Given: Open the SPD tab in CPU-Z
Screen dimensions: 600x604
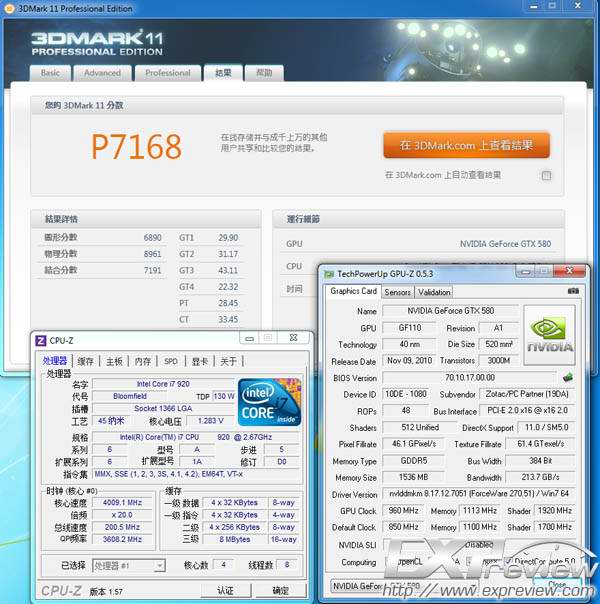Looking at the screenshot, I should (x=171, y=361).
